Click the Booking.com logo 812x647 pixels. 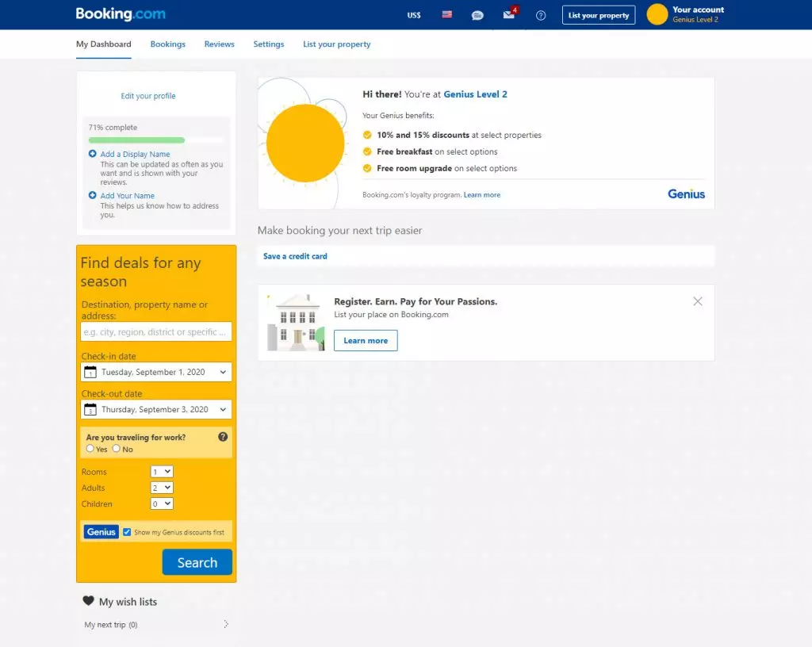pyautogui.click(x=121, y=14)
